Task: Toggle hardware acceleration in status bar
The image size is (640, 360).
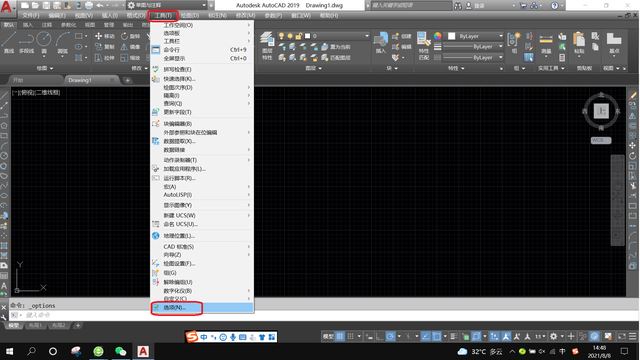Action: tap(595, 336)
